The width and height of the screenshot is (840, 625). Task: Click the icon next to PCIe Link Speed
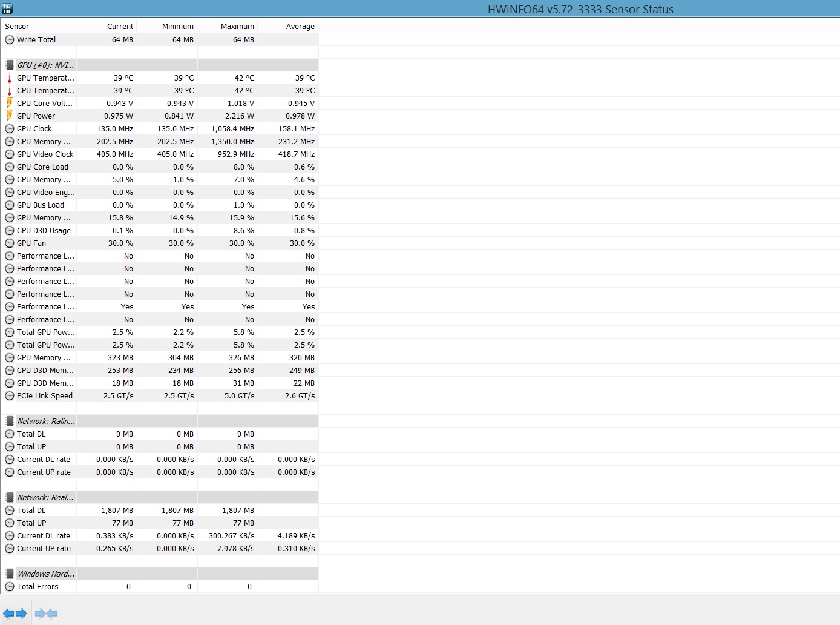click(x=10, y=396)
